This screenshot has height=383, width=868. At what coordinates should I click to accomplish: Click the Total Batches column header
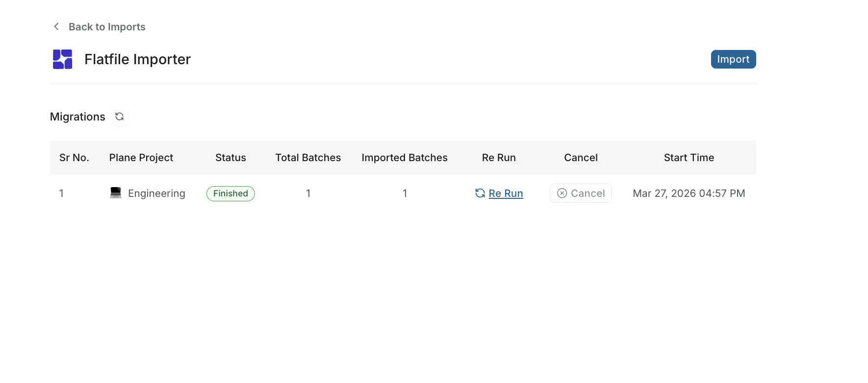point(308,158)
